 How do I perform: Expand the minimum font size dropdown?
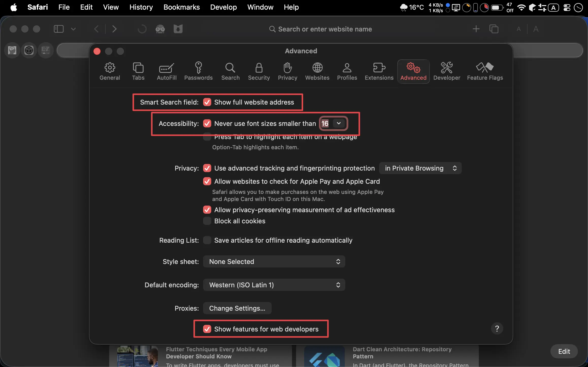tap(339, 123)
